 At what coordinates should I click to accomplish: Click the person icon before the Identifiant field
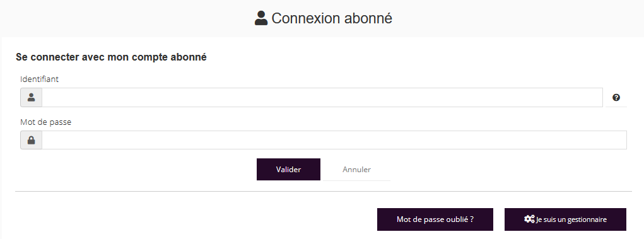(x=31, y=97)
